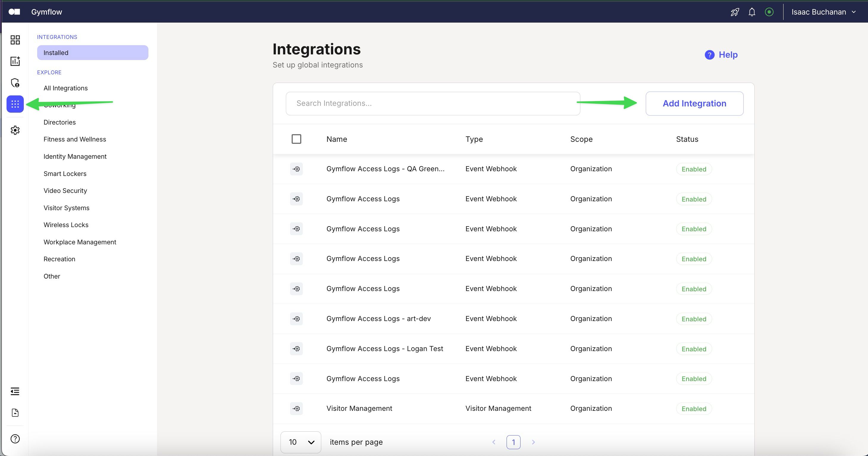Viewport: 868px width, 456px height.
Task: Click the icon for the Logan Test integration row
Action: coord(296,349)
